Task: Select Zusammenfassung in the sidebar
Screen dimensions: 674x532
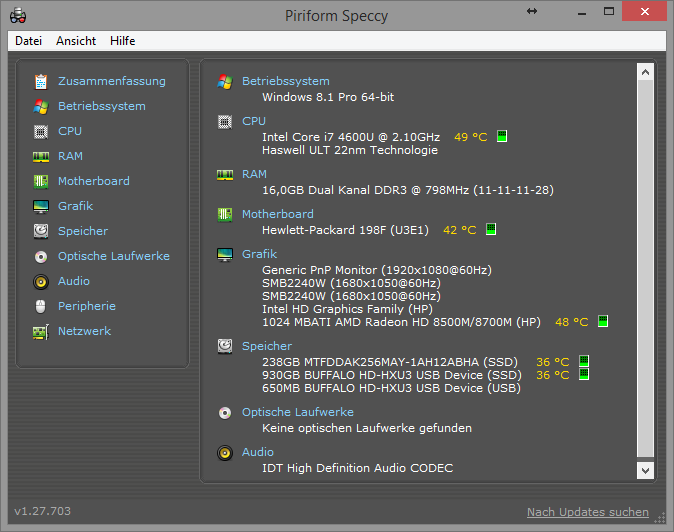Action: [112, 81]
